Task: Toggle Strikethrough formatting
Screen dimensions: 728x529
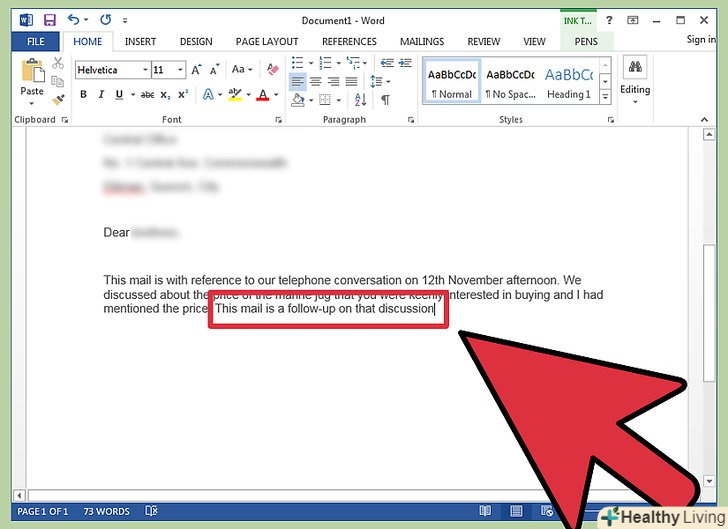Action: point(147,95)
